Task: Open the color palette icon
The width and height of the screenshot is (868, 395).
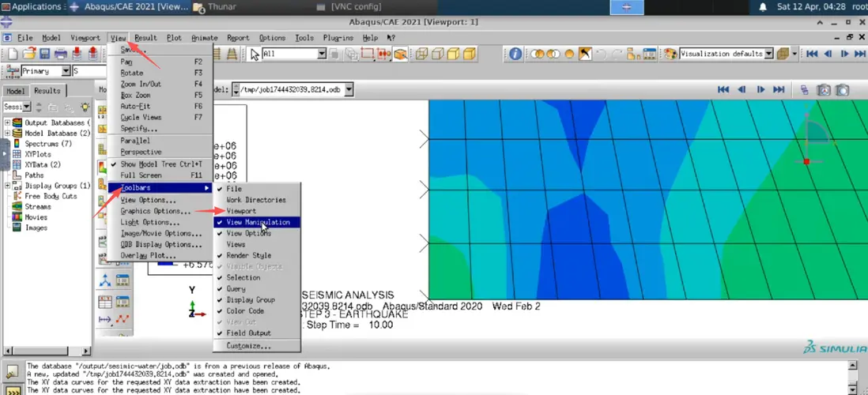Action: (670, 54)
